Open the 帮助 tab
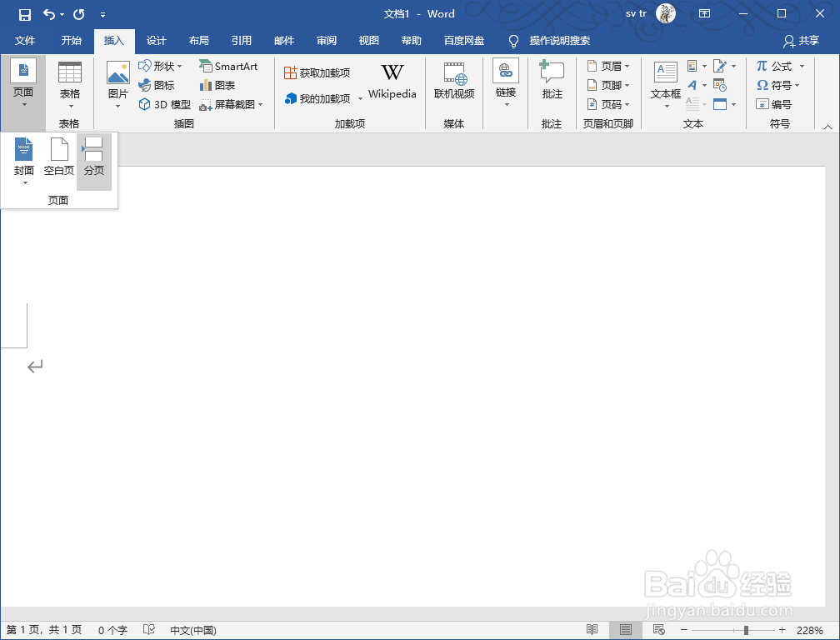Image resolution: width=840 pixels, height=640 pixels. 412,41
